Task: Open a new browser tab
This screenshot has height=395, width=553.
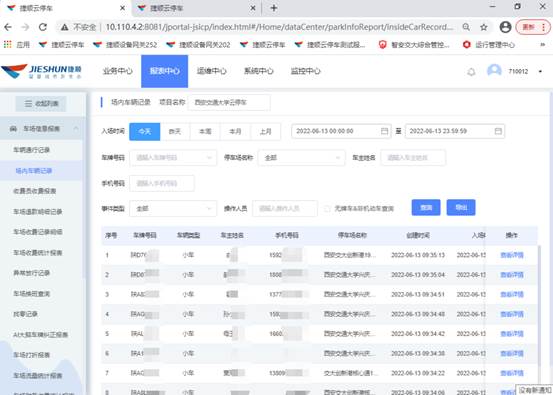Action: [x=274, y=8]
